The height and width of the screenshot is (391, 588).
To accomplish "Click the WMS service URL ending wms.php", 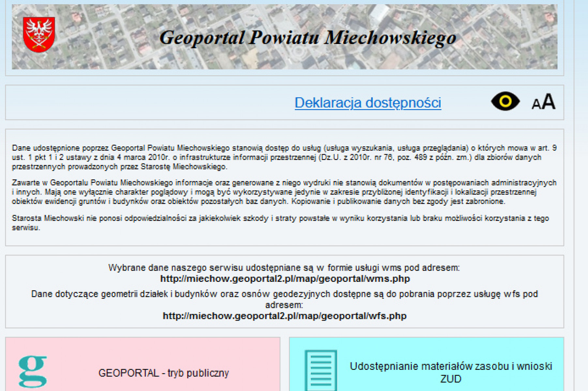I will point(285,279).
